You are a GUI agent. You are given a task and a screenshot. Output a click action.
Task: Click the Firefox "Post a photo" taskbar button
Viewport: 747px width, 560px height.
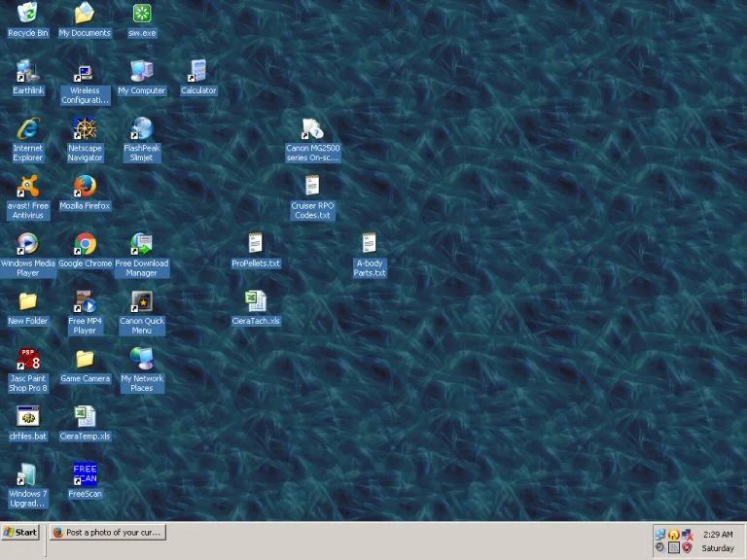tap(106, 533)
